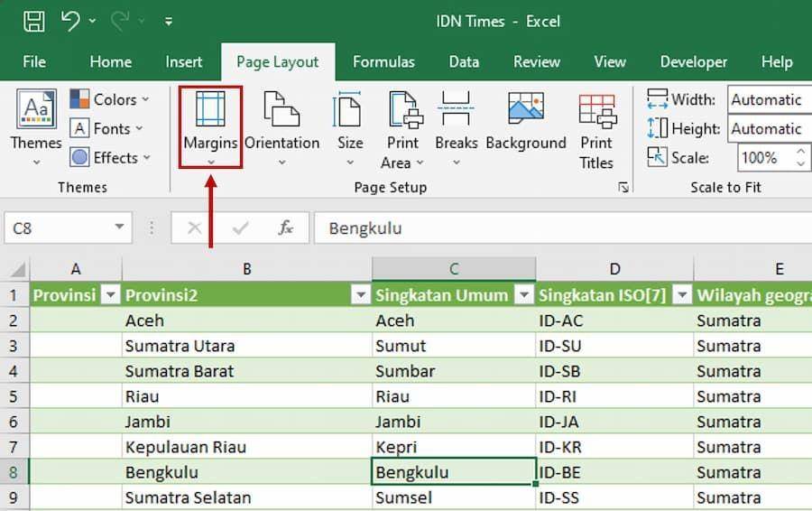This screenshot has height=511, width=812.
Task: Click the Scale 100% field
Action: pos(765,157)
